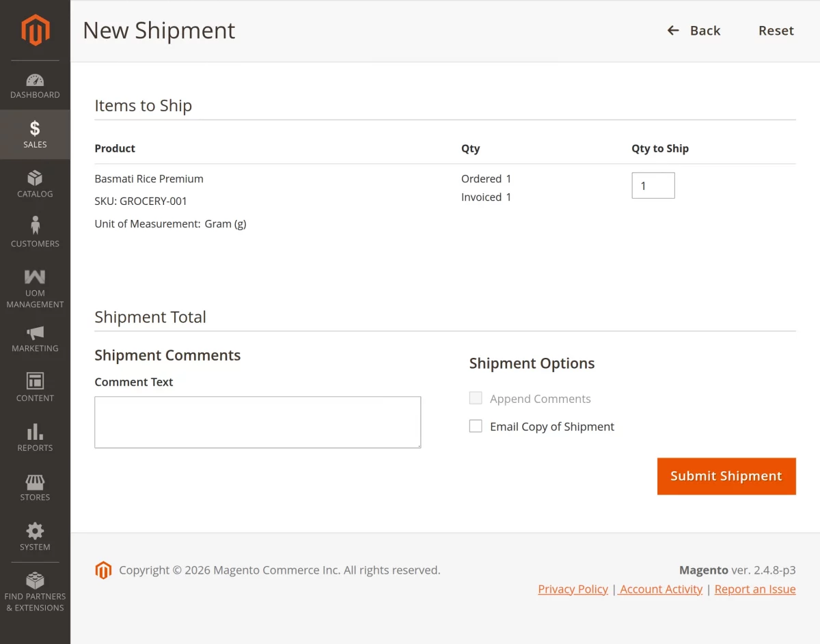This screenshot has width=820, height=644.
Task: Open the Marketing section
Action: click(35, 339)
